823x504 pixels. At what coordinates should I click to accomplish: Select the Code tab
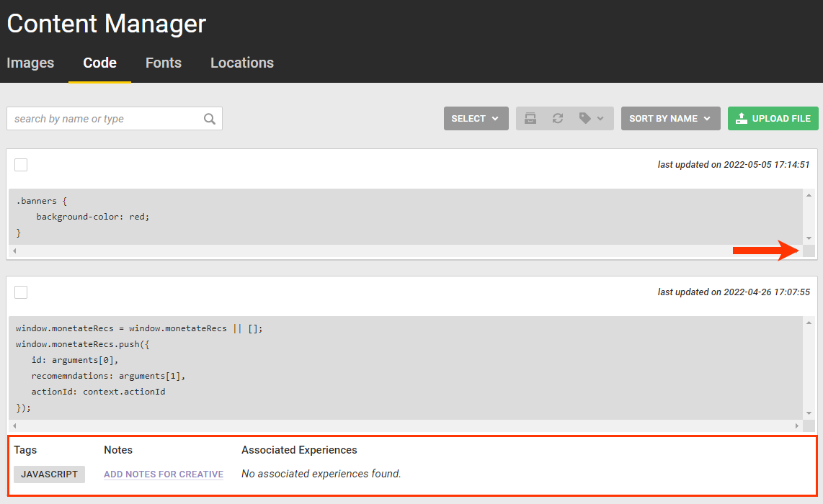point(99,63)
